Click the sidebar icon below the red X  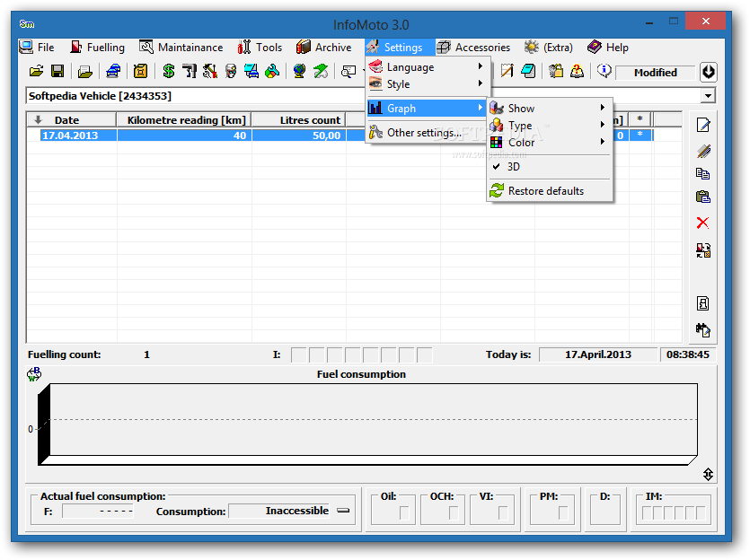tap(703, 250)
